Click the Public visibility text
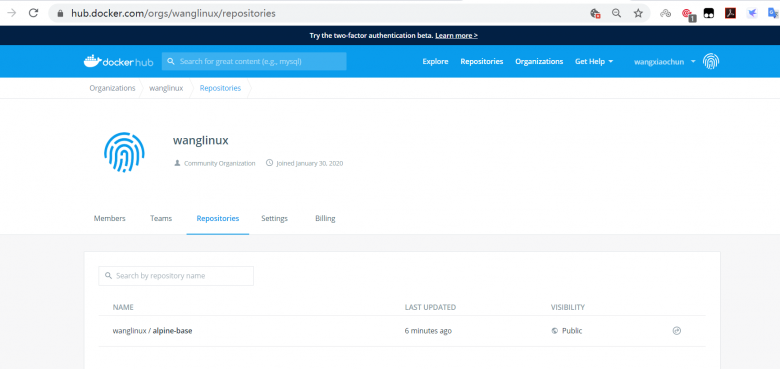This screenshot has width=780, height=369. click(572, 331)
